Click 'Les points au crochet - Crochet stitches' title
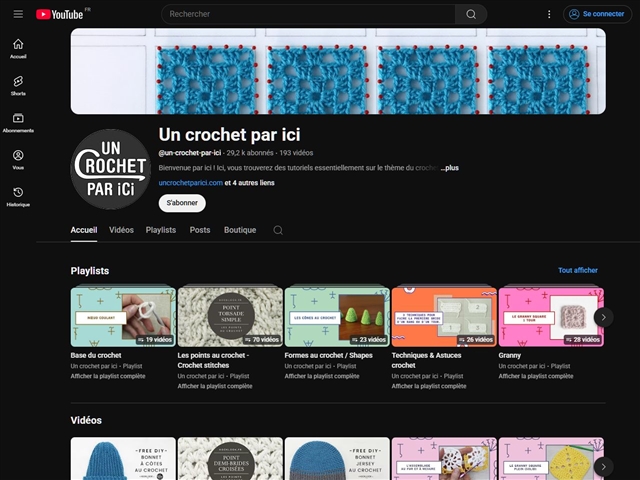 [x=213, y=360]
